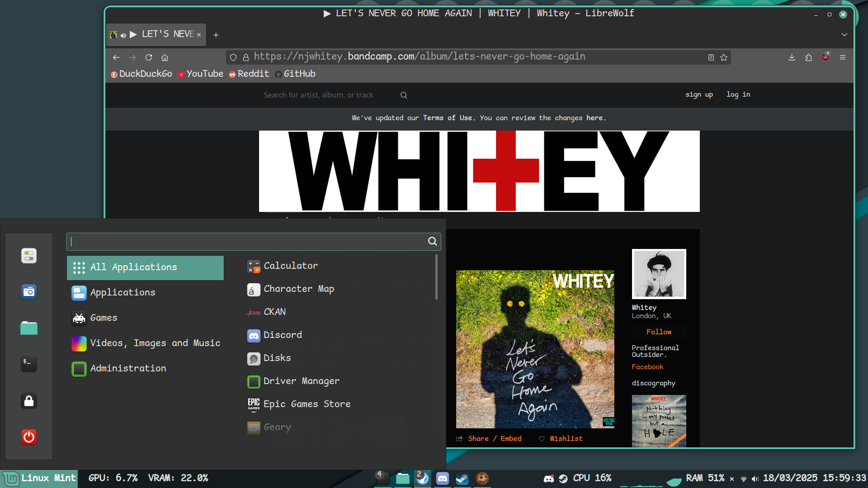This screenshot has width=868, height=488.
Task: Open Cookie Clicker from the taskbar
Action: (x=482, y=479)
